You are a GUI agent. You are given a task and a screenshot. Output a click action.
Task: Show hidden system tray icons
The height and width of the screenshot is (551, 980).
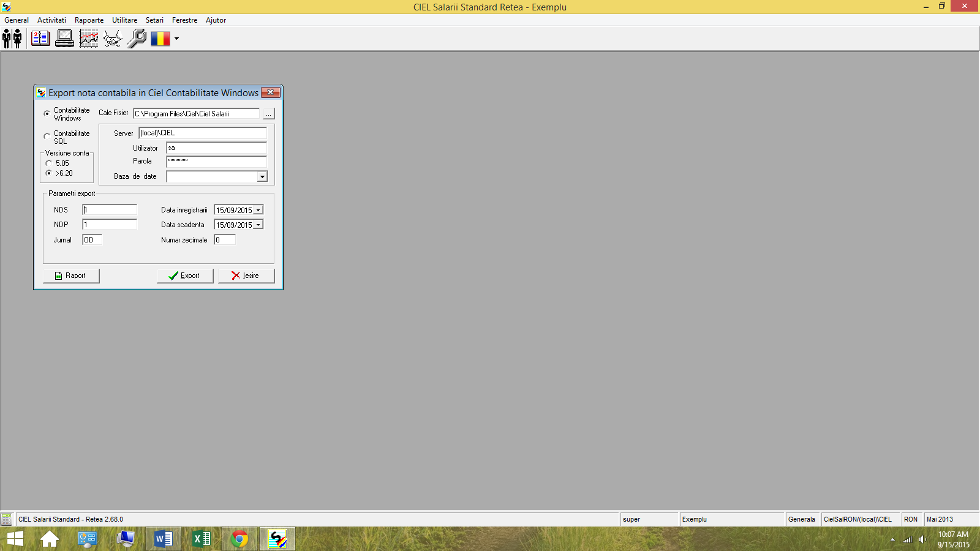pyautogui.click(x=892, y=539)
